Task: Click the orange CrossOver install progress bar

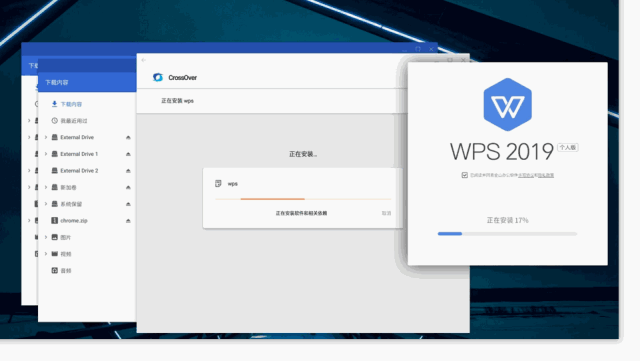Action: tap(303, 199)
